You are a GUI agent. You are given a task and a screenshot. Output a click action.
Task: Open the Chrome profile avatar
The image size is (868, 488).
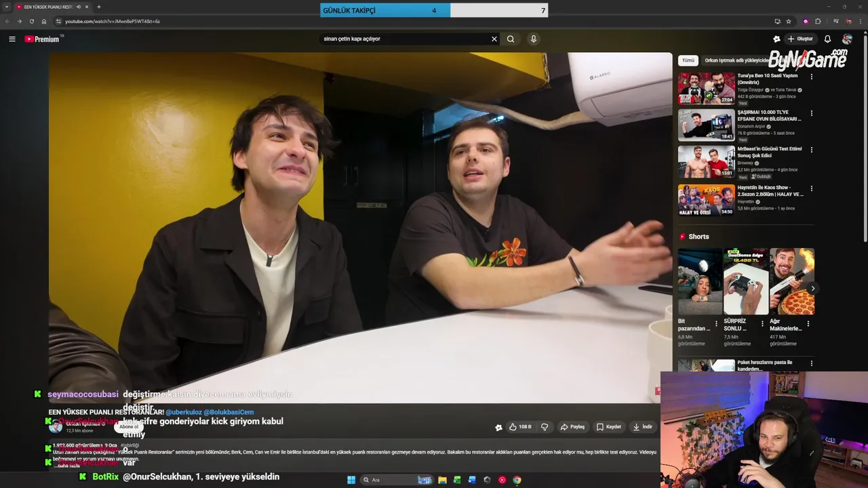click(x=848, y=21)
